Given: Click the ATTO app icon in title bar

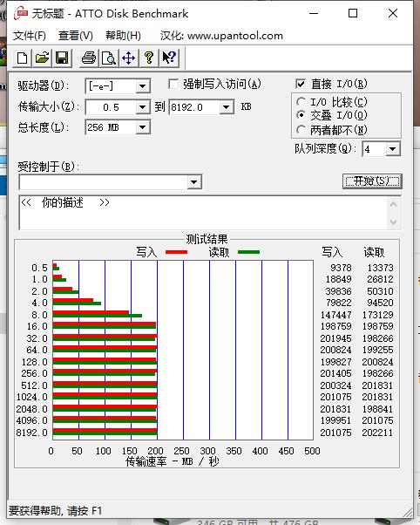Looking at the screenshot, I should tap(20, 14).
